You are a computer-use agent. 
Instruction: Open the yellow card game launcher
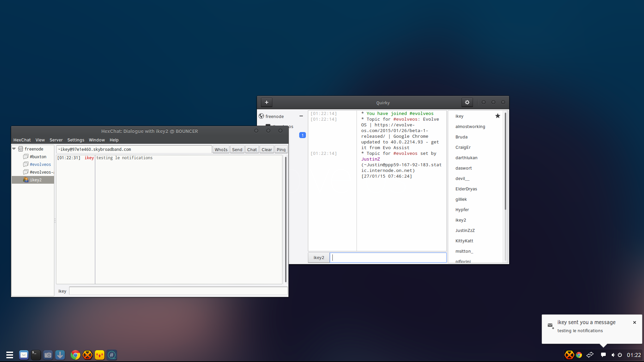click(x=100, y=355)
